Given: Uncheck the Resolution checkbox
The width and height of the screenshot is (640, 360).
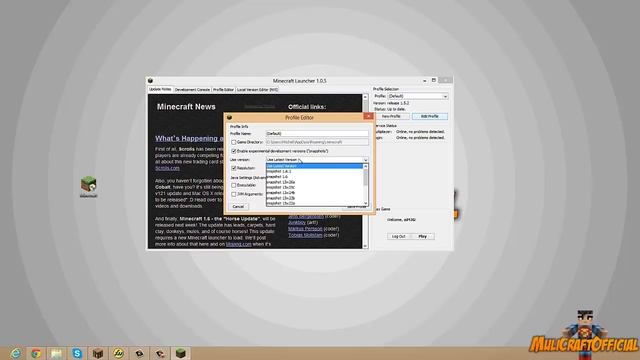Looking at the screenshot, I should [233, 168].
